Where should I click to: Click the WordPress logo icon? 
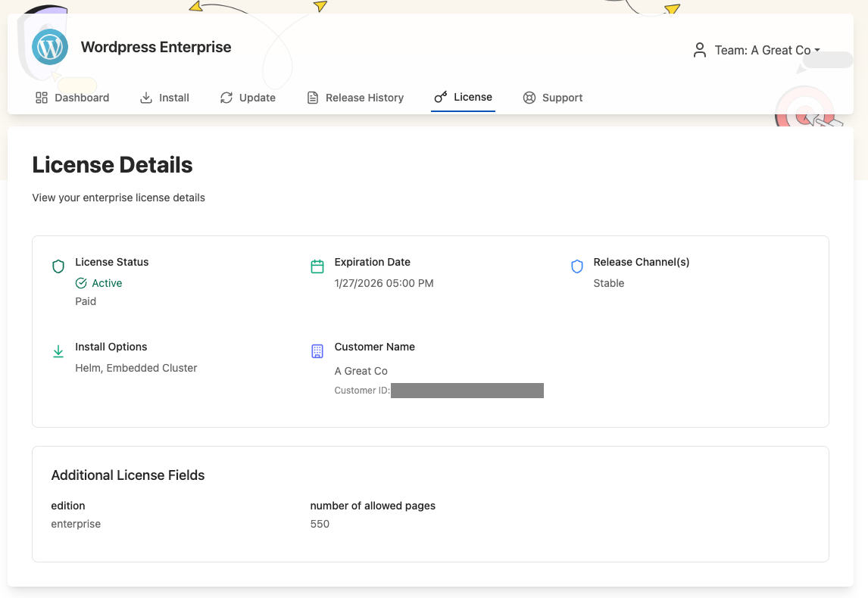(48, 47)
